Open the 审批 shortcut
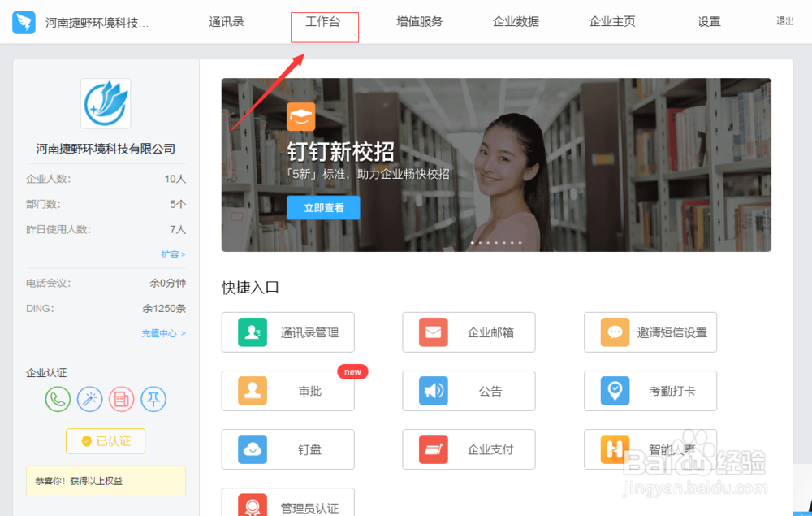 (x=288, y=391)
